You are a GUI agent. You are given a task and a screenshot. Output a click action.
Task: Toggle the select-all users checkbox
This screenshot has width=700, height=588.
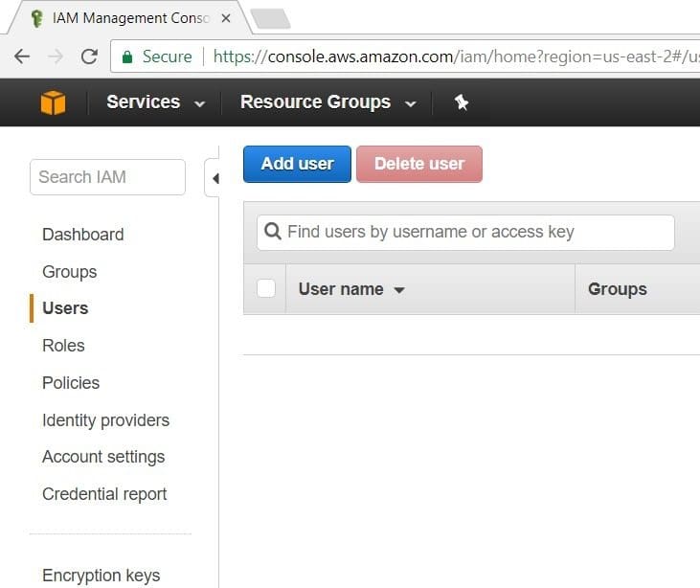[x=266, y=288]
